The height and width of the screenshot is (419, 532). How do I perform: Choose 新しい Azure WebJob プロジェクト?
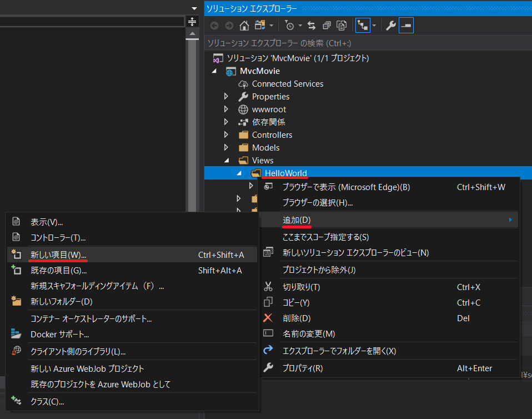[x=132, y=369]
